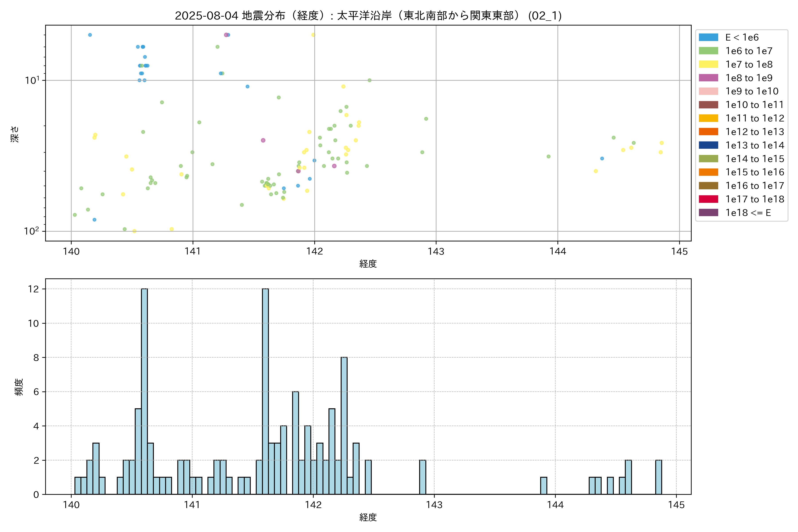Click the 頻度 y-axis label of the histogram
The width and height of the screenshot is (798, 532).
(19, 387)
